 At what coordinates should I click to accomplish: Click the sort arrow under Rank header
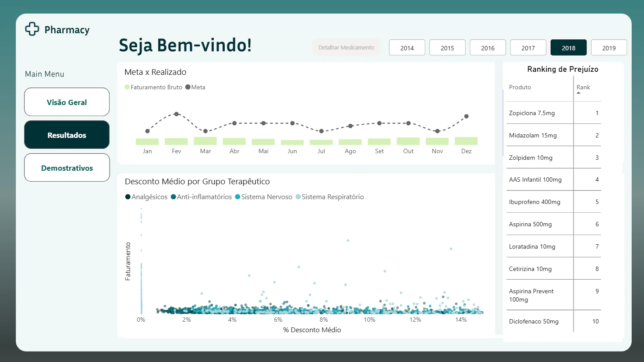pos(579,93)
